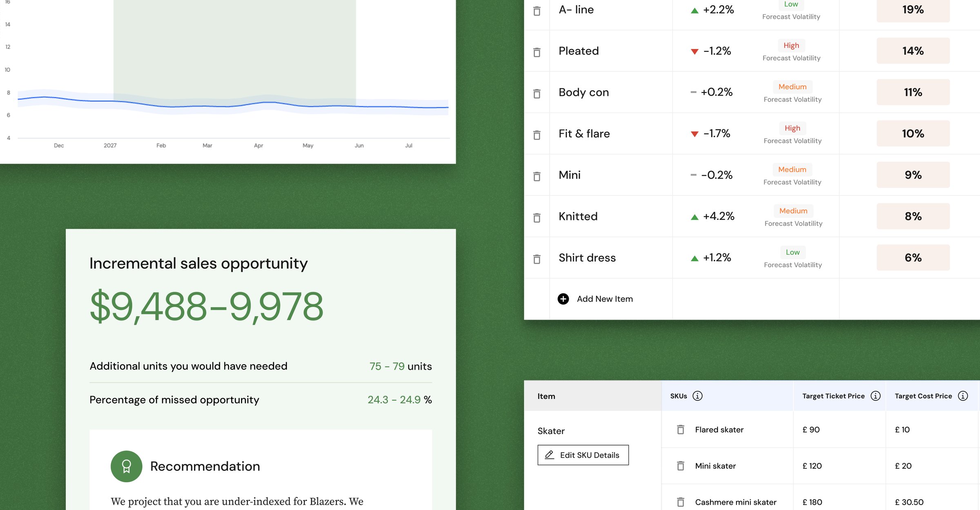
Task: Click the trash icon next to Mini
Action: (x=537, y=176)
